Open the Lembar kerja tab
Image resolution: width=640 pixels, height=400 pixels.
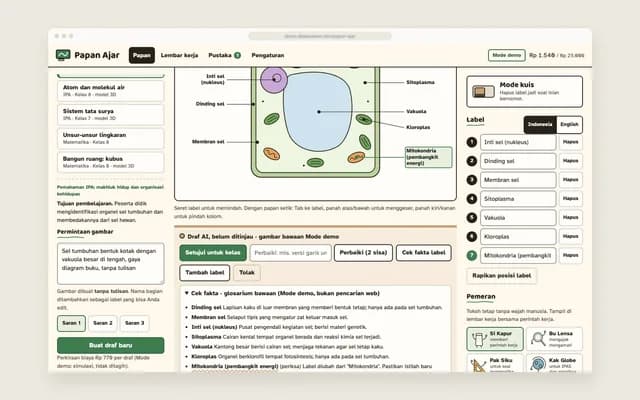click(180, 55)
